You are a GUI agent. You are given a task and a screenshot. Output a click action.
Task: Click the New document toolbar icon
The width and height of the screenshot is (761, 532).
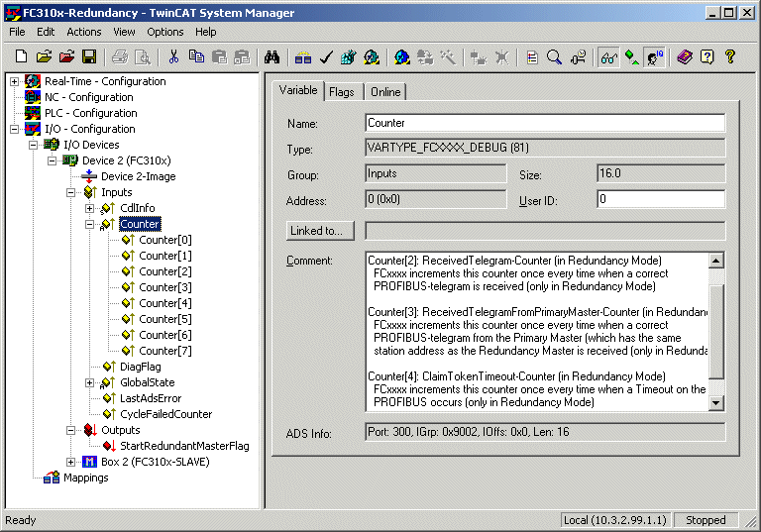click(21, 57)
